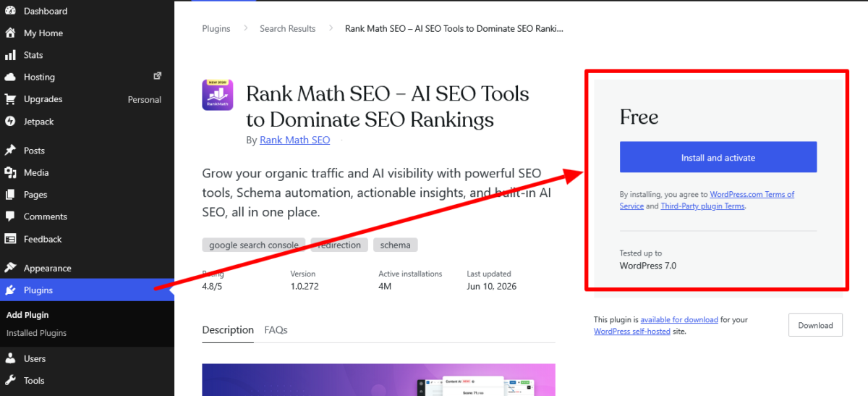The image size is (868, 396).
Task: Click the Users person icon
Action: click(10, 358)
